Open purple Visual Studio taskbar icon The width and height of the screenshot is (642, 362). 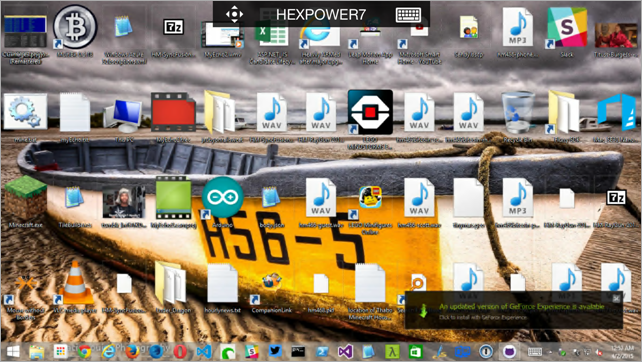(x=345, y=352)
